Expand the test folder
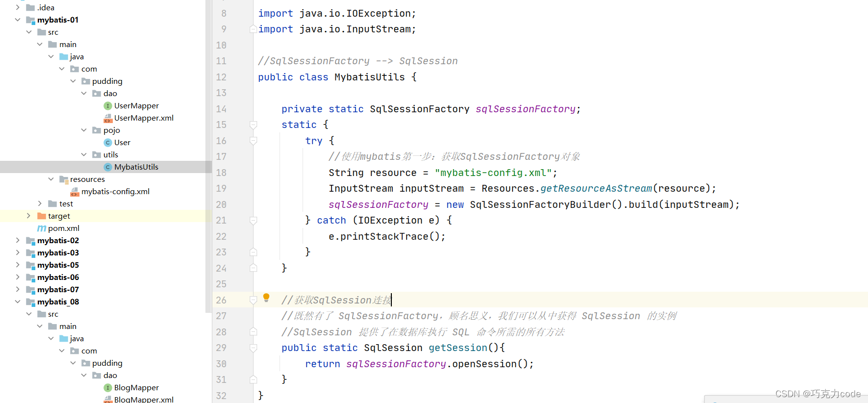Screen dimensions: 868x403 40,204
